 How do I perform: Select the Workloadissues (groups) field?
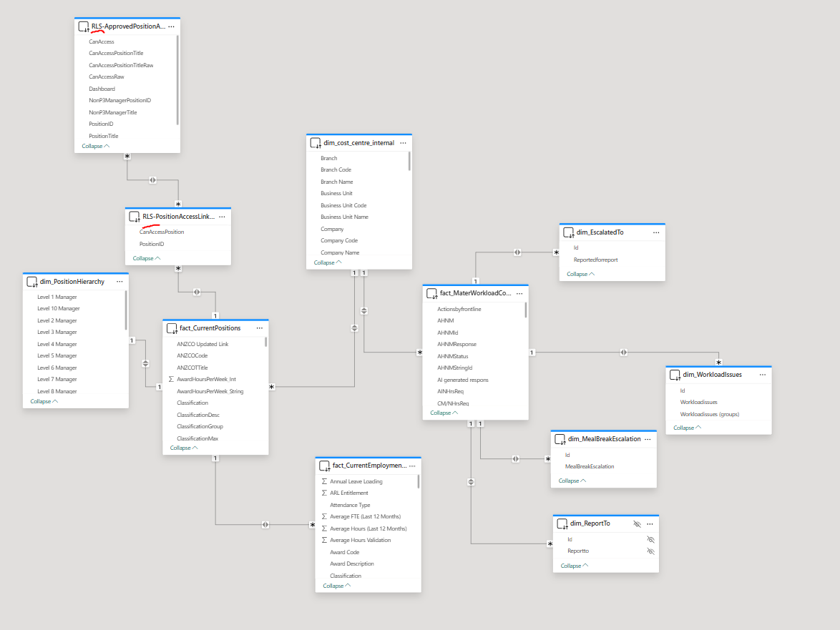click(709, 414)
